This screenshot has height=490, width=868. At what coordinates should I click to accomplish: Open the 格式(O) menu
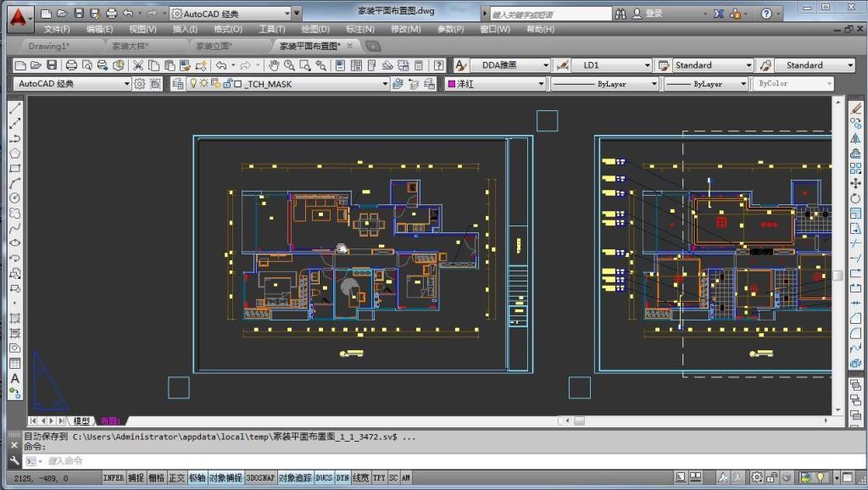[228, 29]
